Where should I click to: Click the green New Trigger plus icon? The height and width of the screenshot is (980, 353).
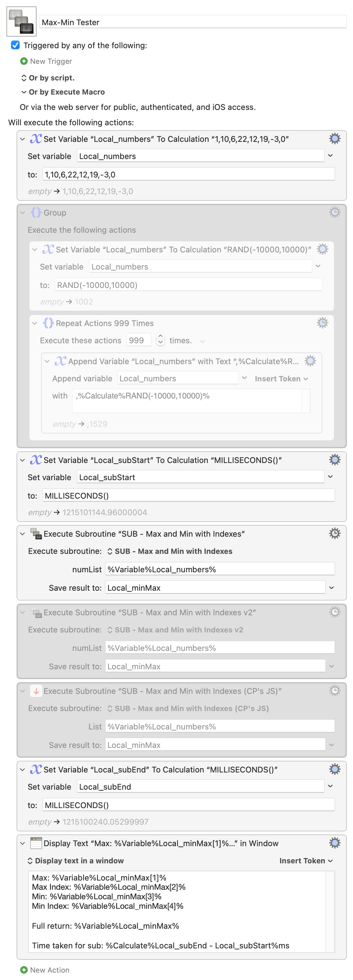24,61
